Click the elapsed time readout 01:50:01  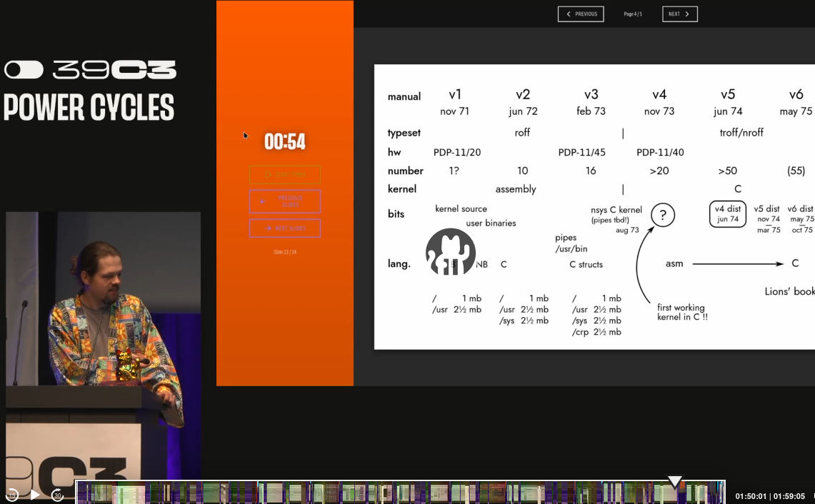click(751, 496)
